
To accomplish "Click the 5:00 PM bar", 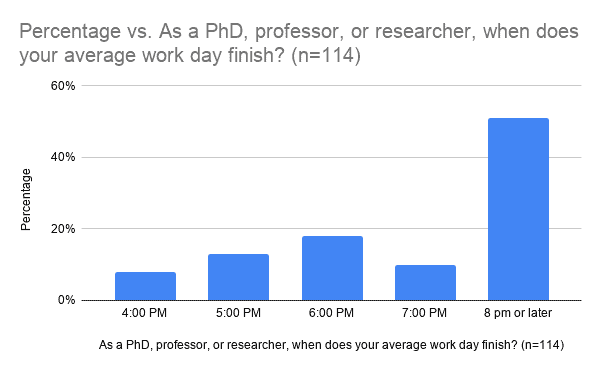I will (238, 277).
